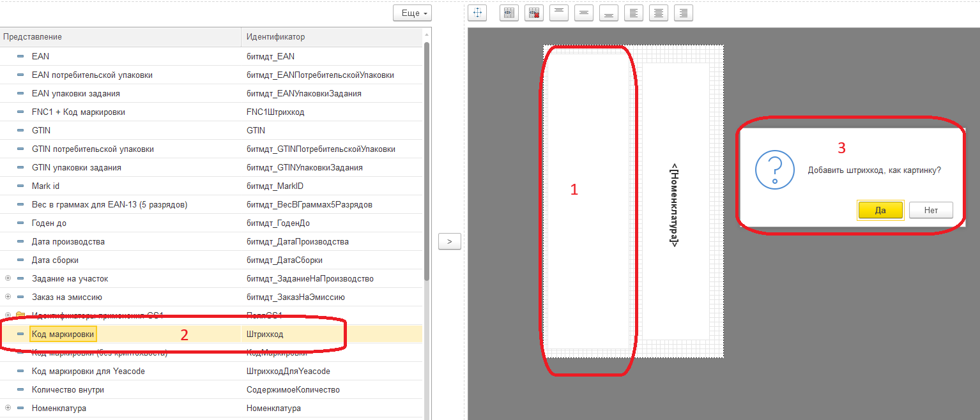980x420 pixels.
Task: Click the question mark icon in dialog
Action: pyautogui.click(x=775, y=170)
